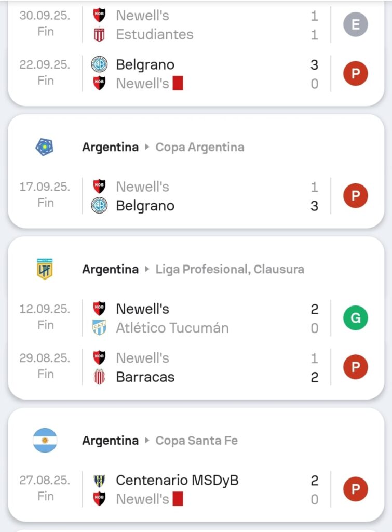Tap Belgrano crest in 22.09.25 match
The height and width of the screenshot is (532, 392).
[99, 64]
